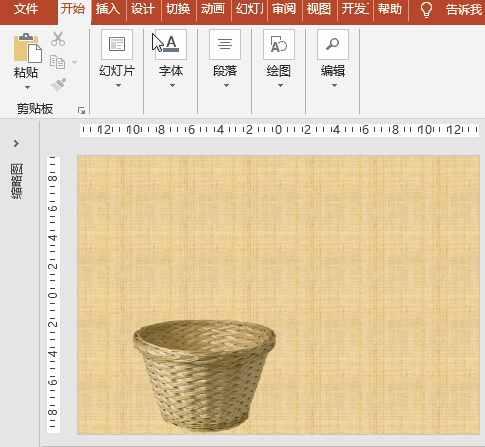The width and height of the screenshot is (485, 447).
Task: Open the Editing (编辑) magnifier icon
Action: click(x=333, y=44)
